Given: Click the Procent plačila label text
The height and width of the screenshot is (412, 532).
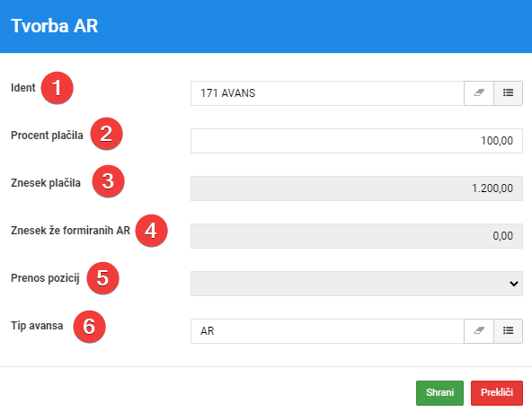Looking at the screenshot, I should [47, 136].
